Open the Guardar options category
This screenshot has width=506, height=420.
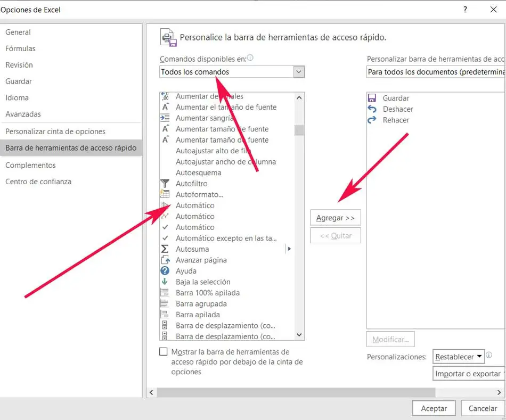(71, 81)
